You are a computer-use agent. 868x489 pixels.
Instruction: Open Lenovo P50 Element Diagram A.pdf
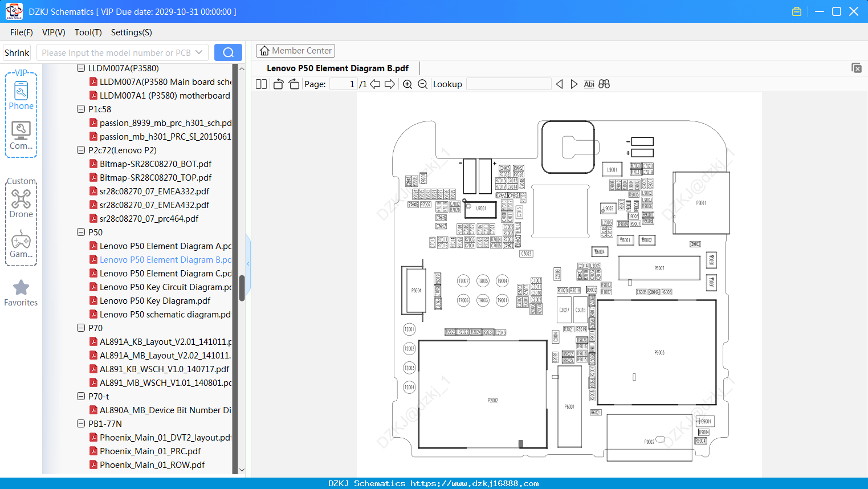pos(165,246)
